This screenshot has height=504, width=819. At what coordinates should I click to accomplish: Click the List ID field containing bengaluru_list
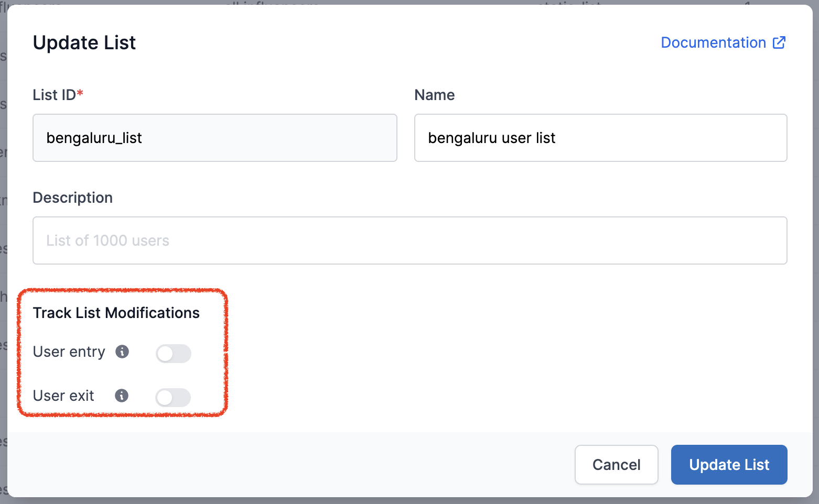click(x=215, y=138)
